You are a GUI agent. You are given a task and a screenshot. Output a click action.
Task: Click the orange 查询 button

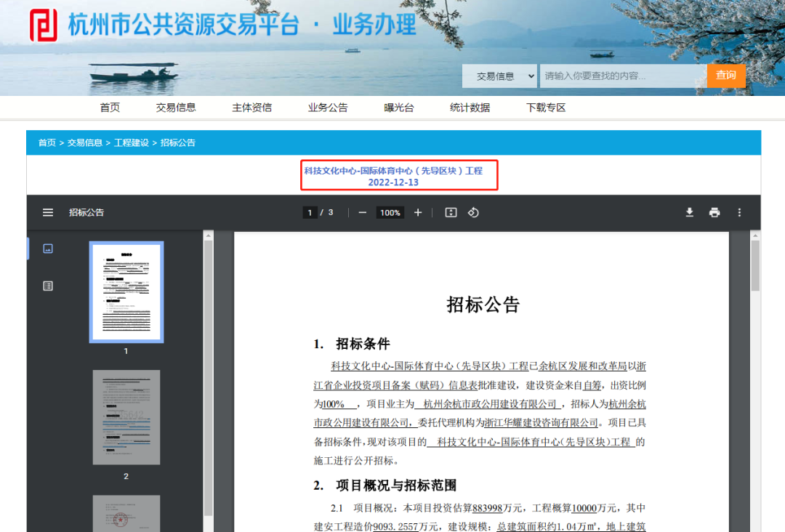click(x=726, y=76)
